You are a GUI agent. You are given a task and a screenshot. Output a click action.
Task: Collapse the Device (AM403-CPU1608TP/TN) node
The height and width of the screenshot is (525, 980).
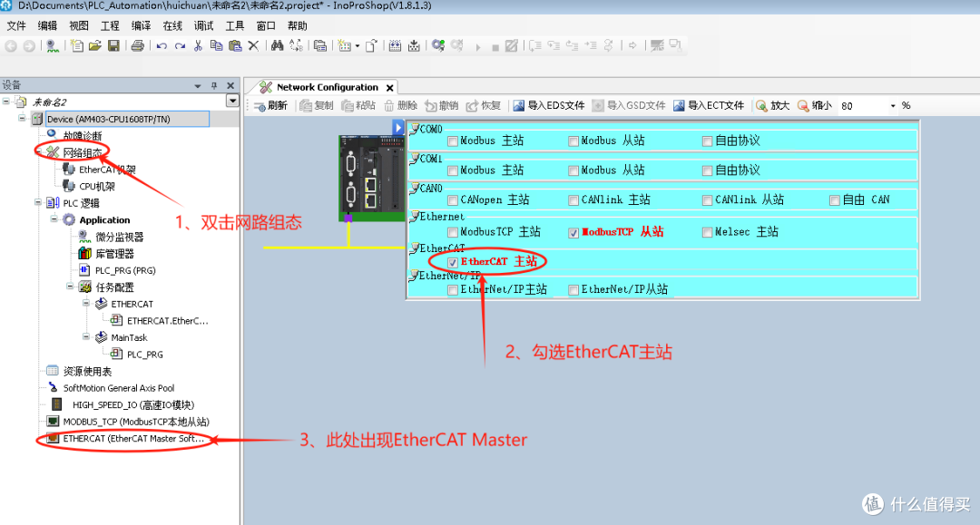click(x=22, y=118)
